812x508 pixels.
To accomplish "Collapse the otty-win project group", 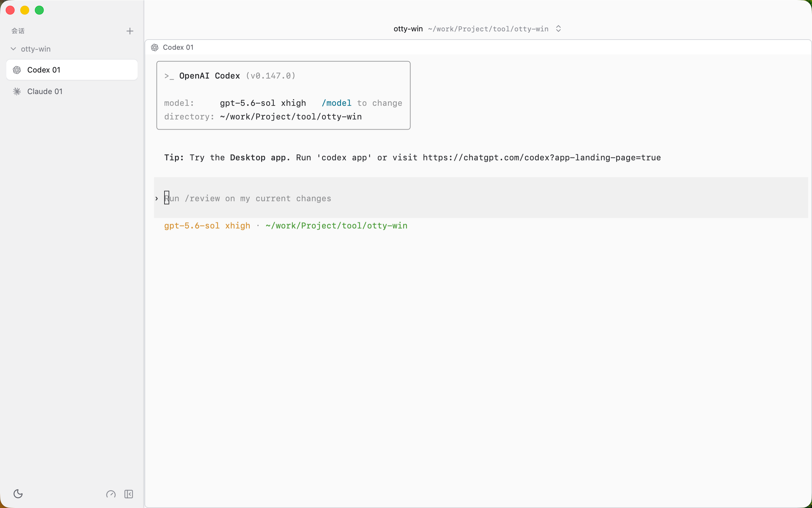I will [13, 49].
